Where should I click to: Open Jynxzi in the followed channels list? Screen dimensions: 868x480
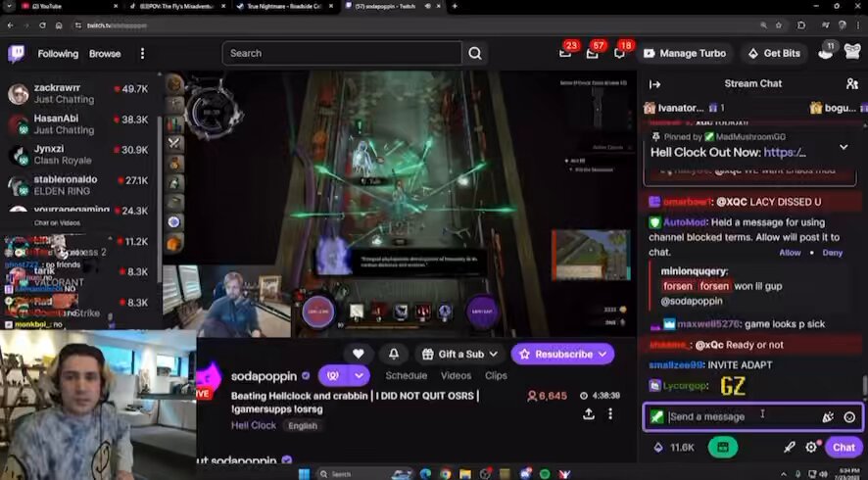[78, 155]
